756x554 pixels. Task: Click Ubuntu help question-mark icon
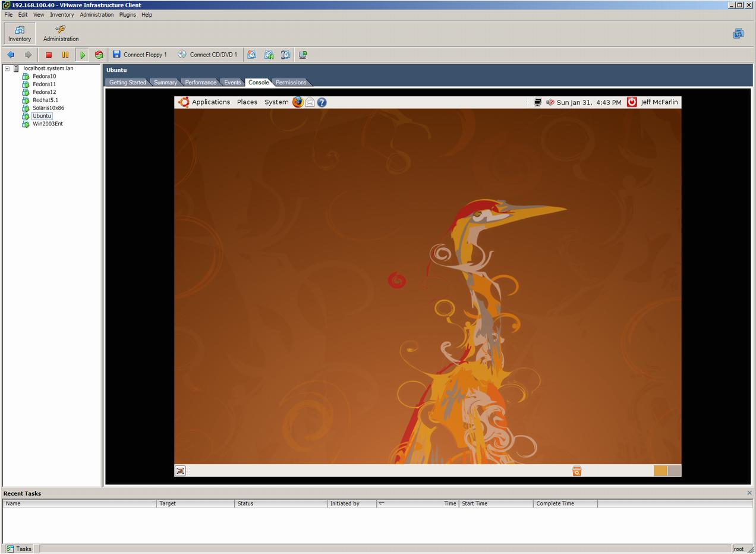click(322, 102)
